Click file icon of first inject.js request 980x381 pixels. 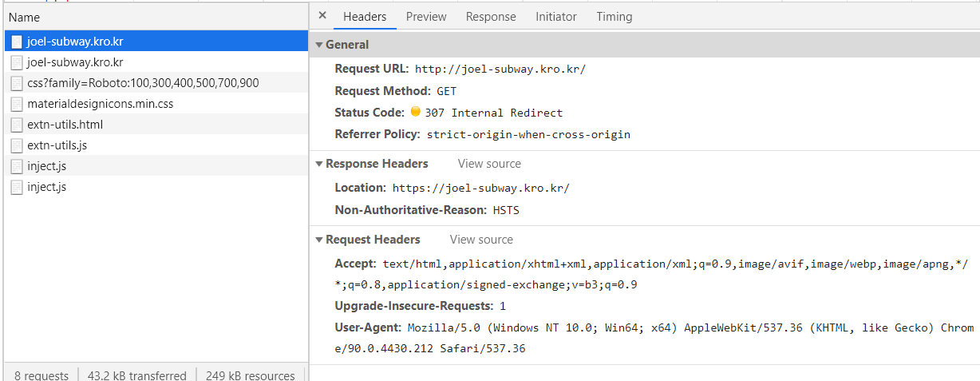click(17, 166)
